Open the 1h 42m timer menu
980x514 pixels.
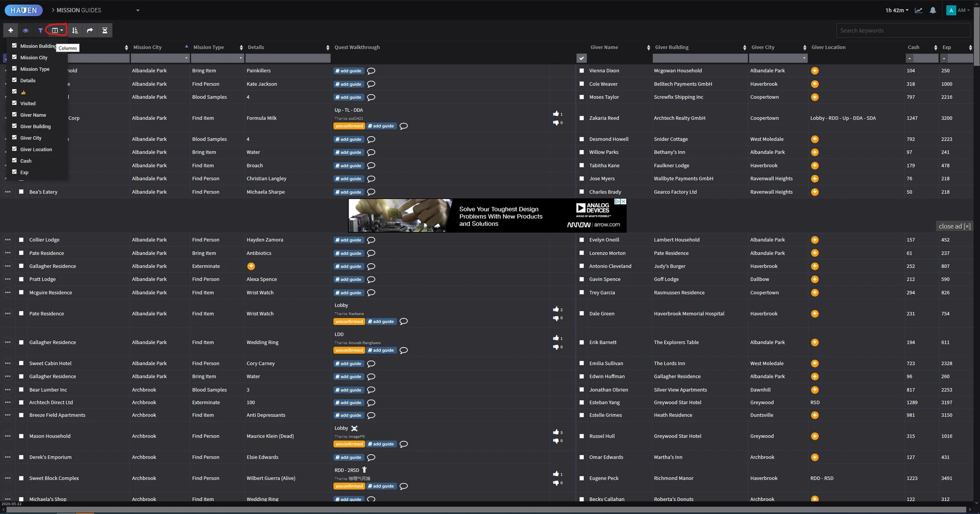[896, 10]
